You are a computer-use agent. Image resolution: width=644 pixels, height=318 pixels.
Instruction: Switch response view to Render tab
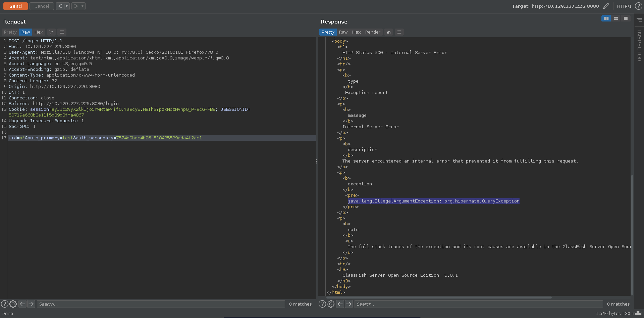coord(373,32)
